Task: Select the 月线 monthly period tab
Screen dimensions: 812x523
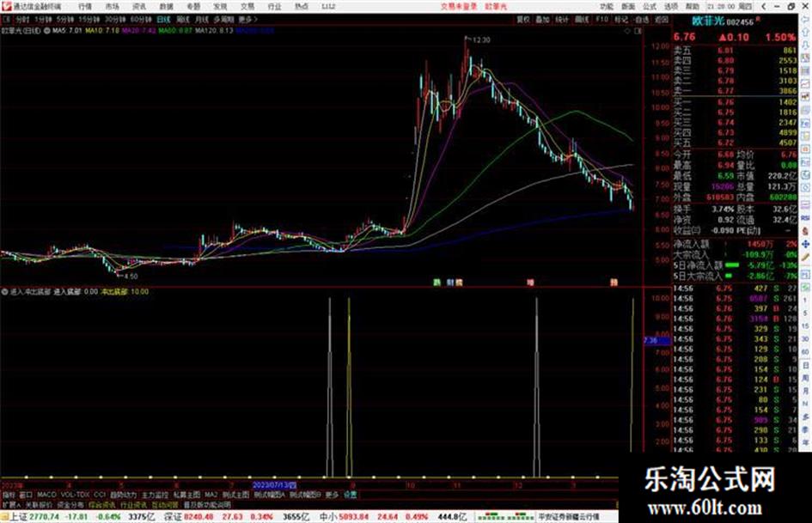Action: (x=202, y=20)
